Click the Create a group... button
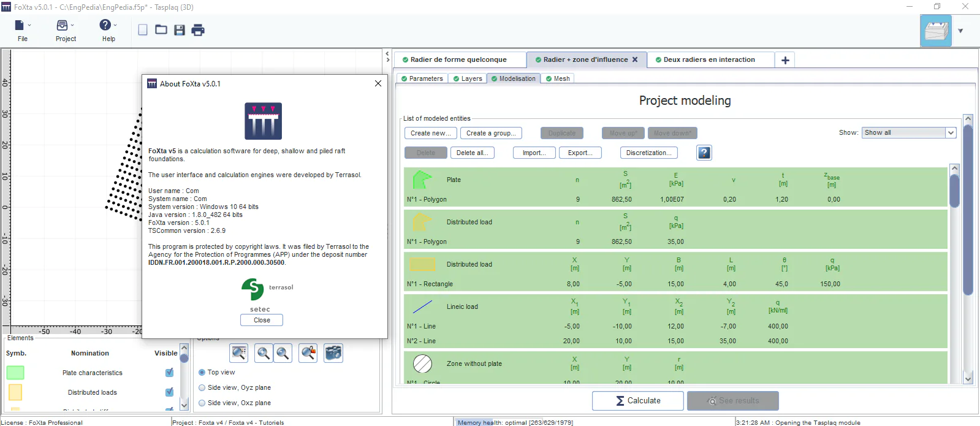 tap(491, 133)
